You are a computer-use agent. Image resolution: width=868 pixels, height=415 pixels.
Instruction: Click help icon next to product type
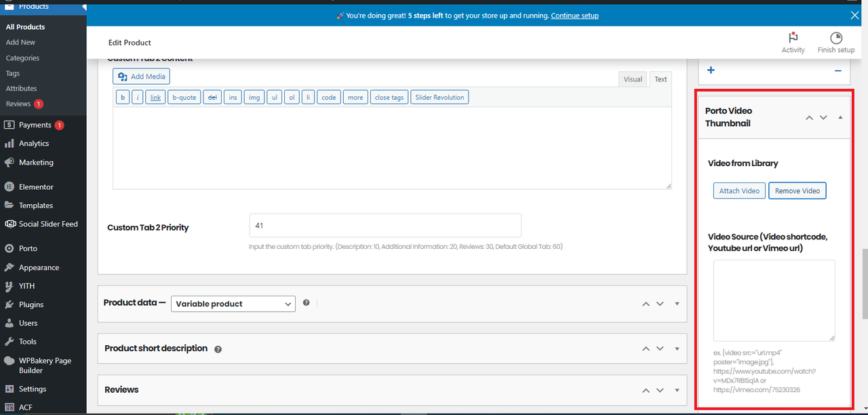307,302
